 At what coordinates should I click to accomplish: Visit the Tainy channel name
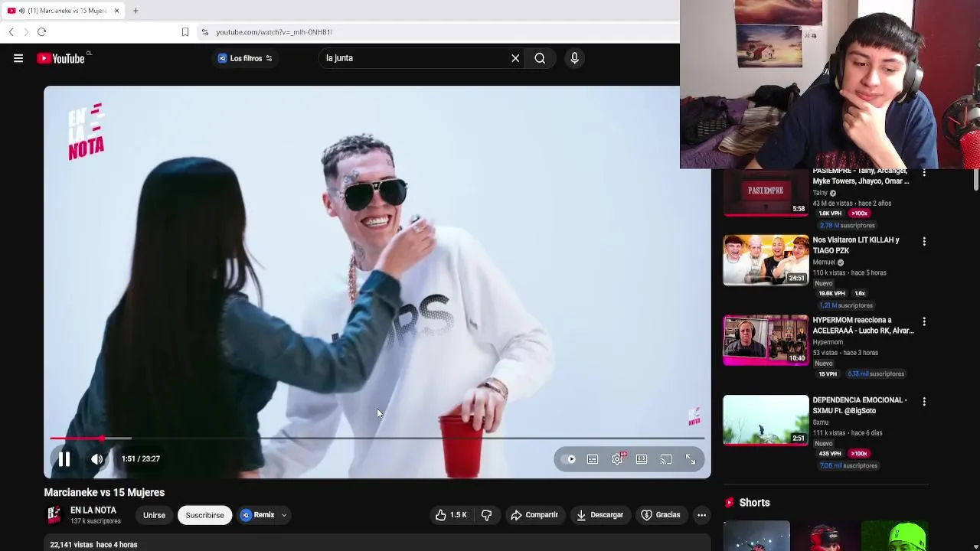coord(820,193)
